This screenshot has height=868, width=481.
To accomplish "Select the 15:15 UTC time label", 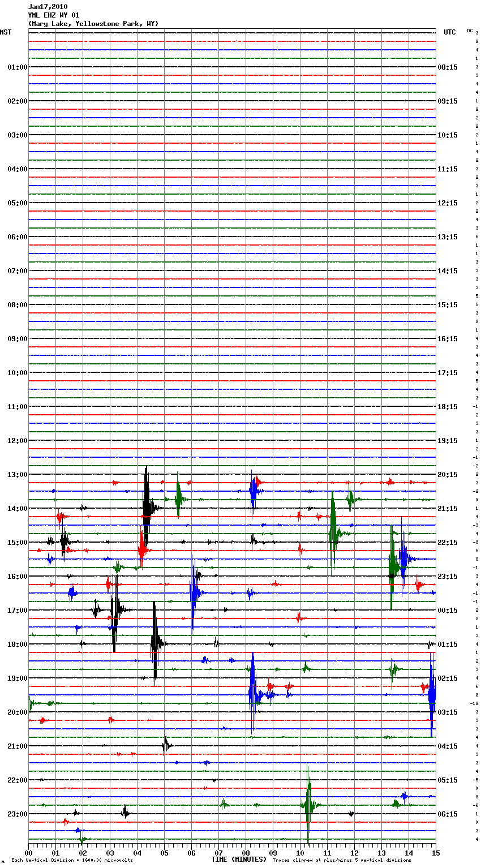I will [x=448, y=305].
